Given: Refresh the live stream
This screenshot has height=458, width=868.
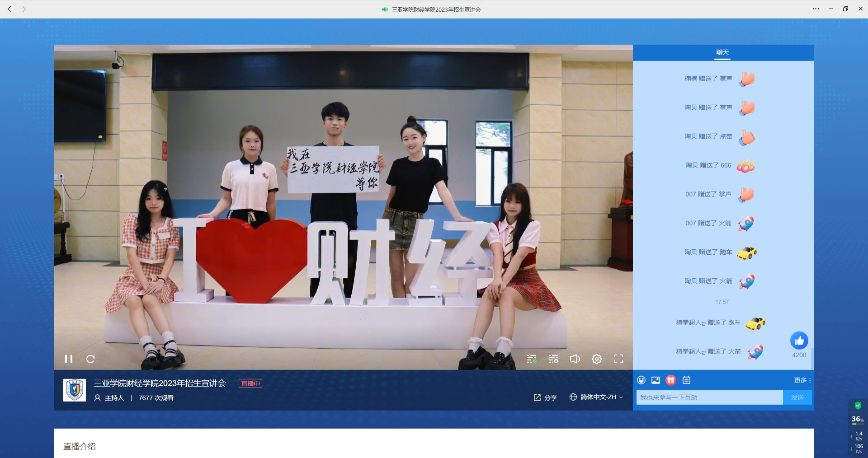Looking at the screenshot, I should pos(90,359).
